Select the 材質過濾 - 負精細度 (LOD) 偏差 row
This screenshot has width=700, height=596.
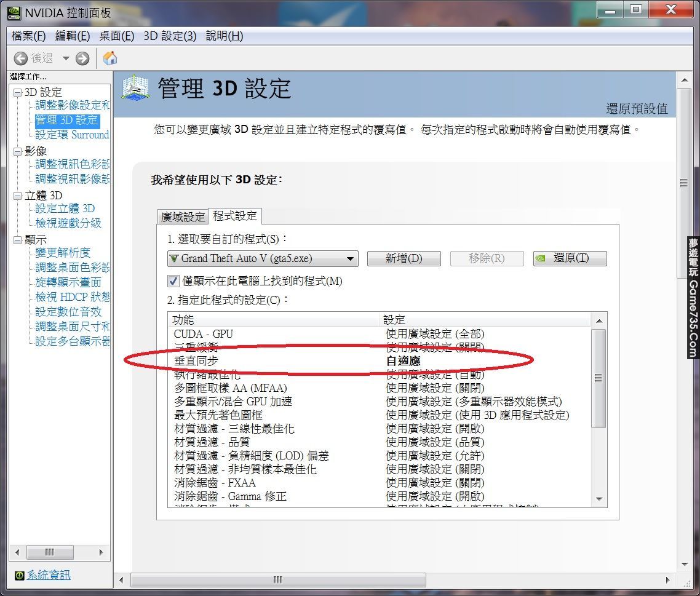click(380, 456)
